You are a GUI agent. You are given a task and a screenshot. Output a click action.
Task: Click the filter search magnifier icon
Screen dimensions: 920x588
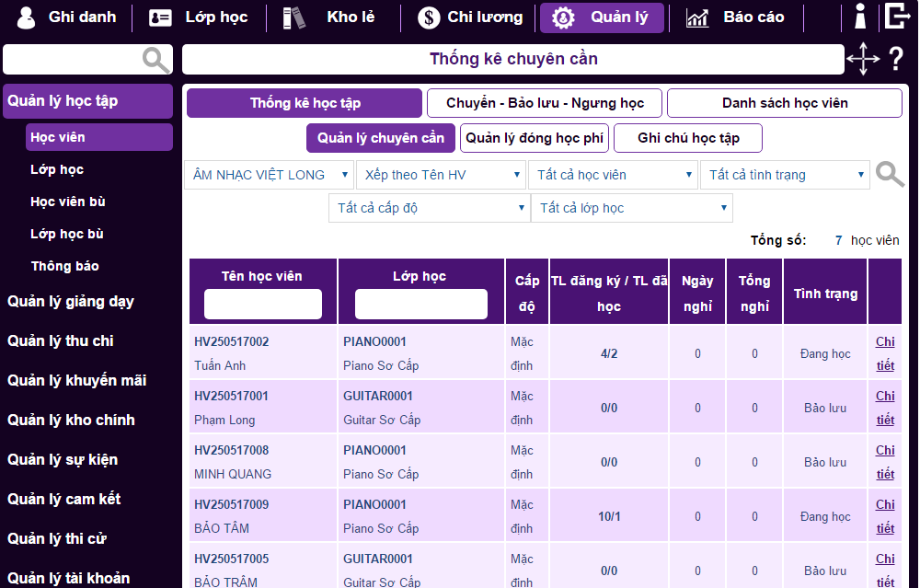889,174
